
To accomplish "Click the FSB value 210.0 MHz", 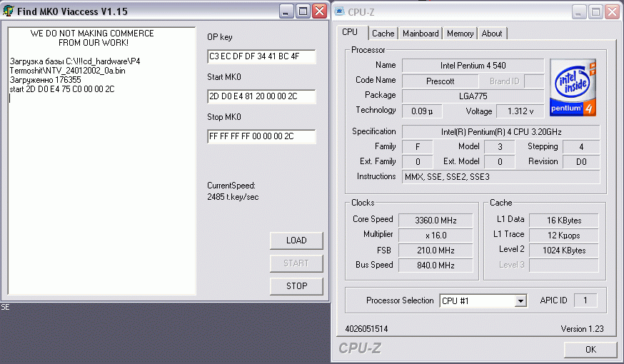I will (x=436, y=251).
